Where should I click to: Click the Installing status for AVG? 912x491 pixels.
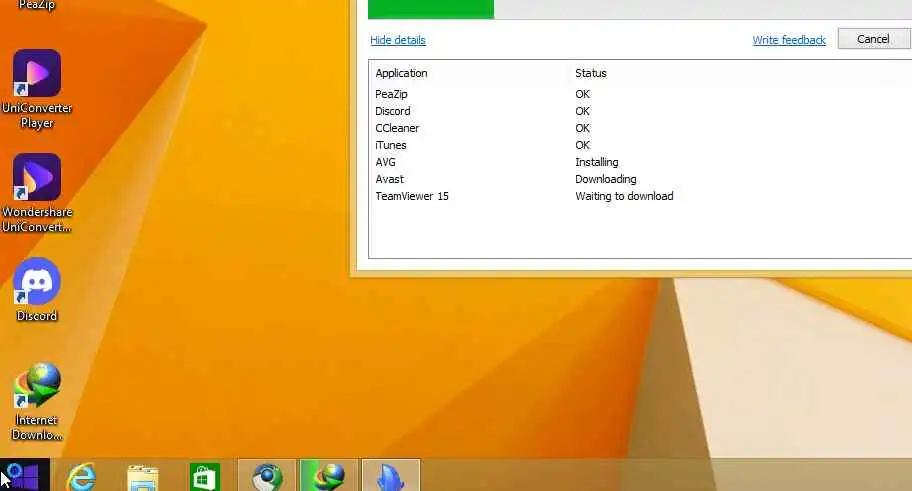597,162
